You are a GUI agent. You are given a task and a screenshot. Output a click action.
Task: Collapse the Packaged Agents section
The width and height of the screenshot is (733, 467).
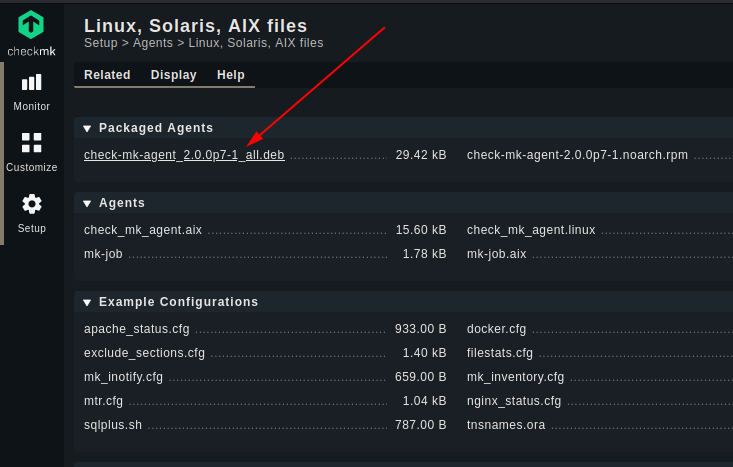[87, 129]
